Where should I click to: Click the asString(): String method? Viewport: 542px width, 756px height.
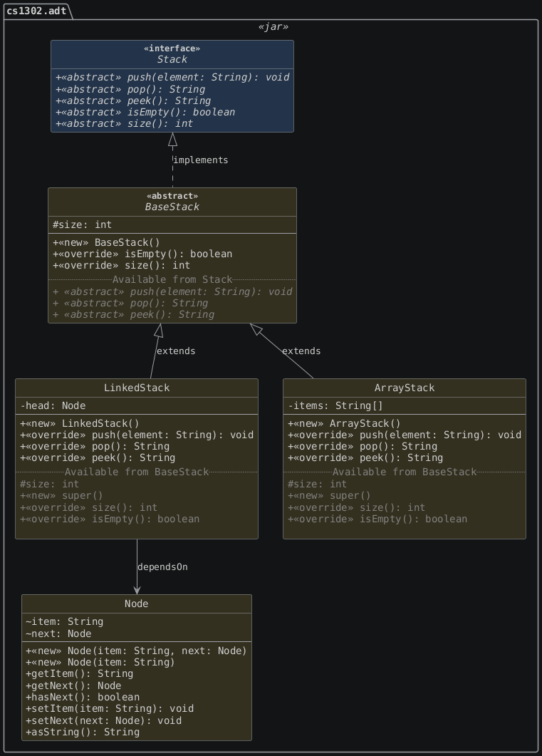pyautogui.click(x=83, y=732)
